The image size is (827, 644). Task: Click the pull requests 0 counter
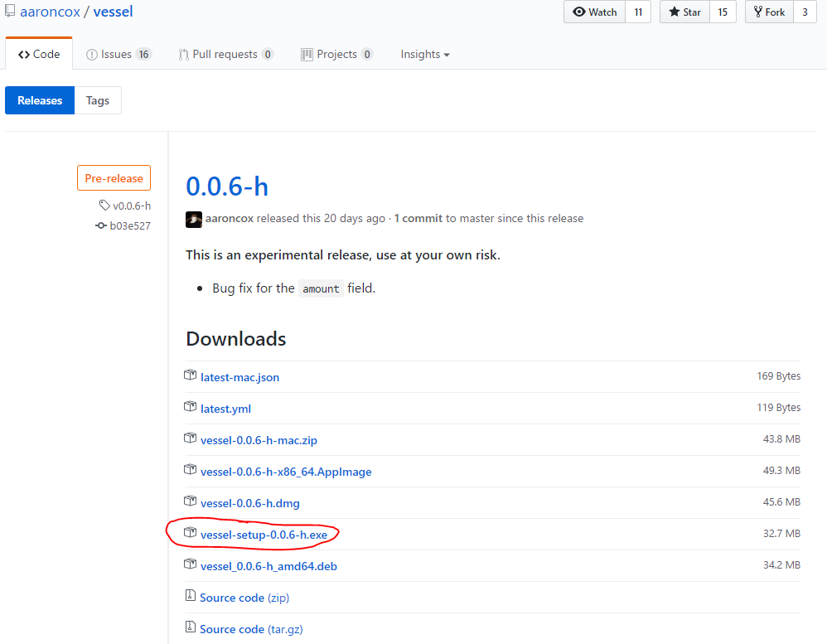[268, 55]
